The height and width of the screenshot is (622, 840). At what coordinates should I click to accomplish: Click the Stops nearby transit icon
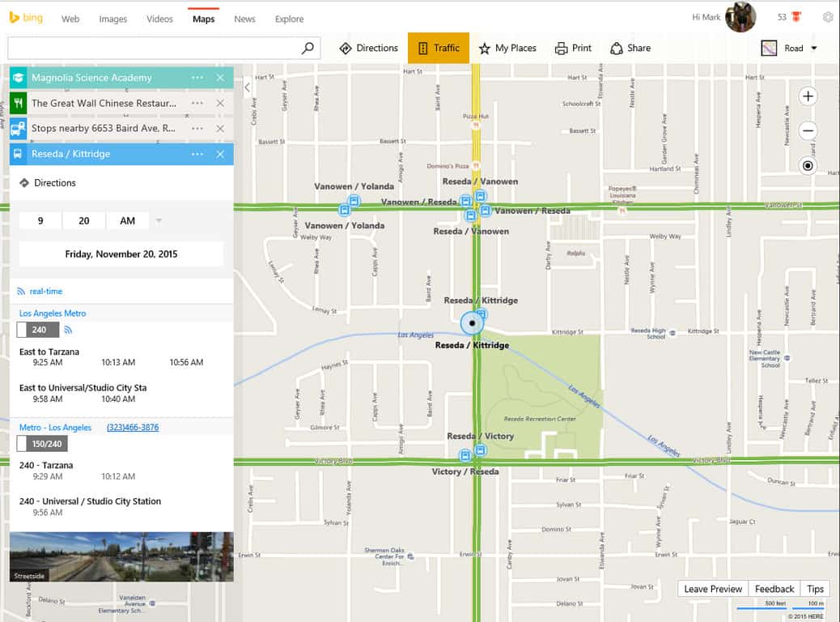[x=19, y=128]
